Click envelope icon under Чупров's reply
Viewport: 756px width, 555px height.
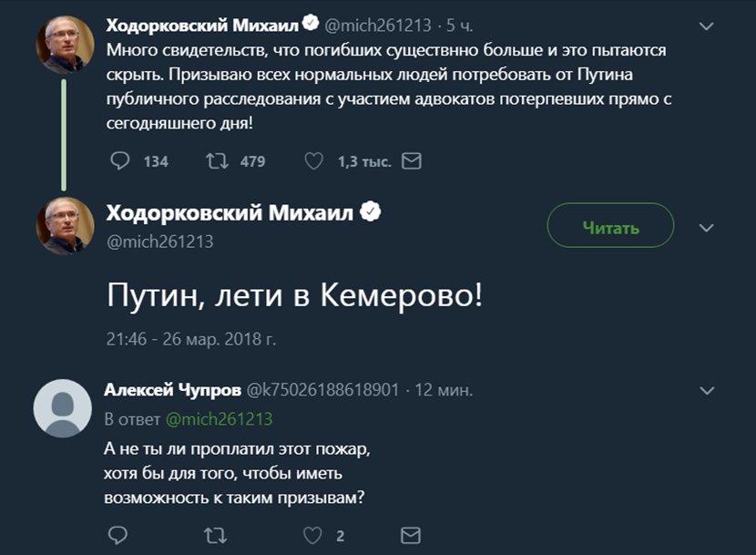pos(411,535)
